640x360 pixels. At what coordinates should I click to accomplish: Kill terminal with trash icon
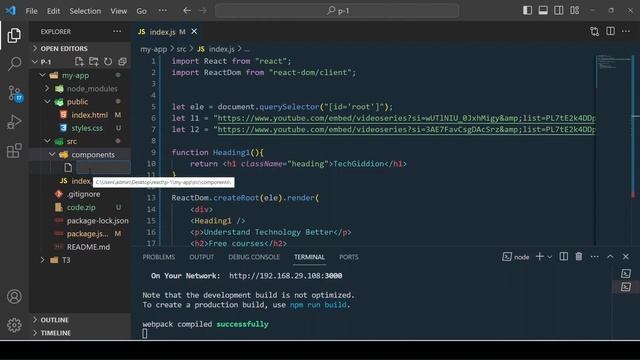point(579,256)
